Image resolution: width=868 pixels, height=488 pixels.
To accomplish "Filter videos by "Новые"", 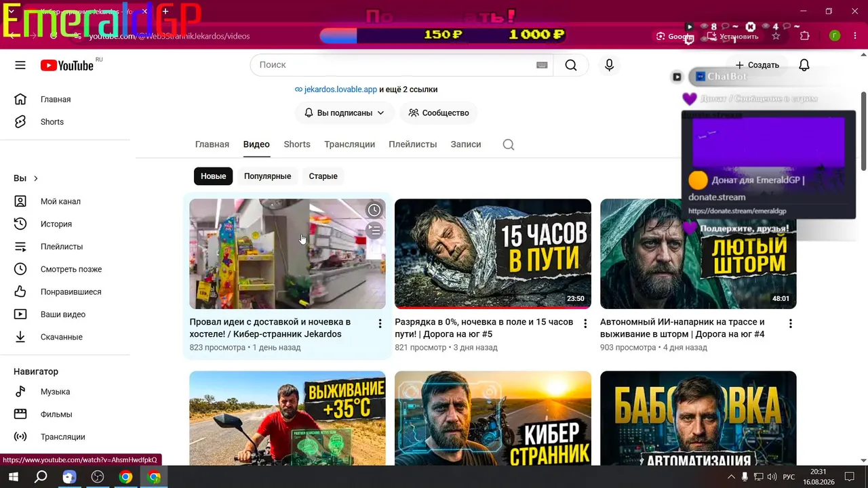I will click(x=213, y=176).
